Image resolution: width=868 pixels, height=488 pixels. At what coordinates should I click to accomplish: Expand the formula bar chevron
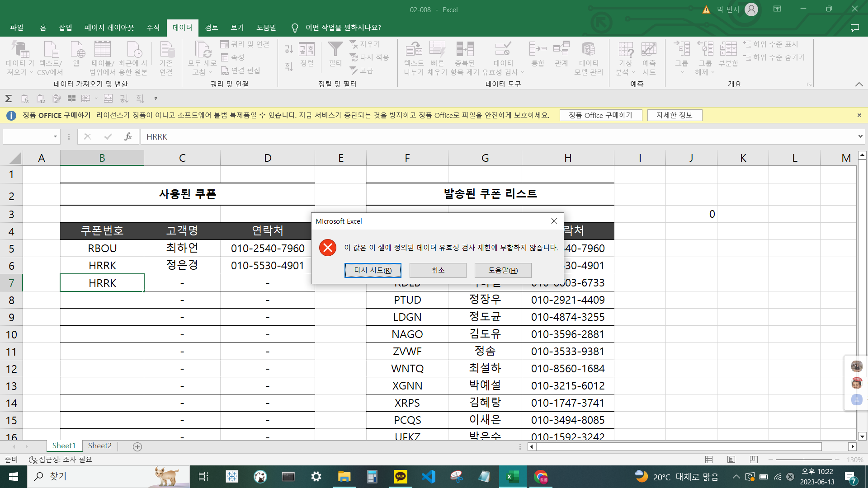860,136
